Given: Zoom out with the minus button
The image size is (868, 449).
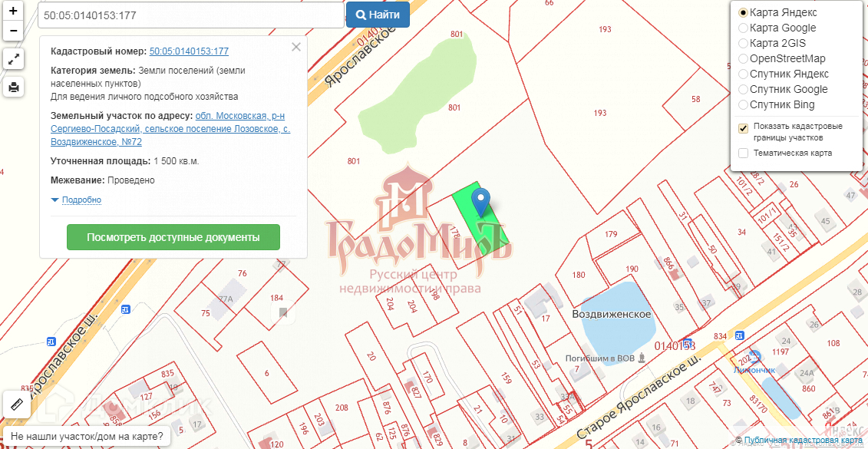Looking at the screenshot, I should pyautogui.click(x=13, y=31).
